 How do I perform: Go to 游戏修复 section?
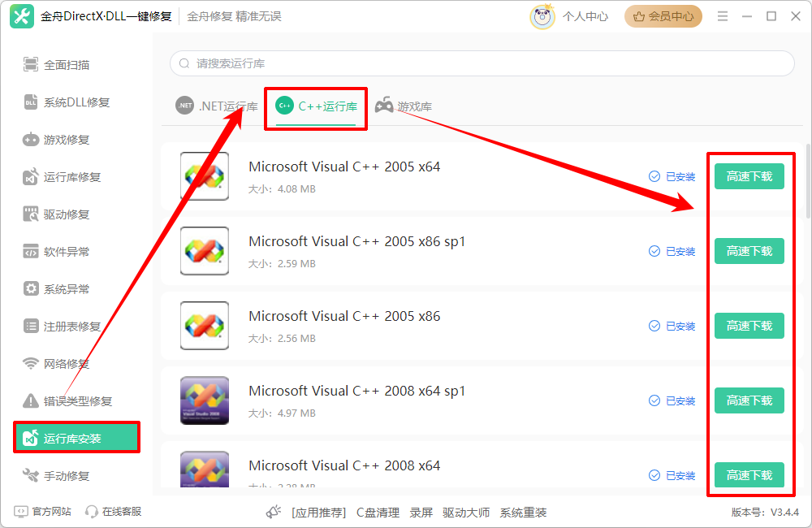56,140
